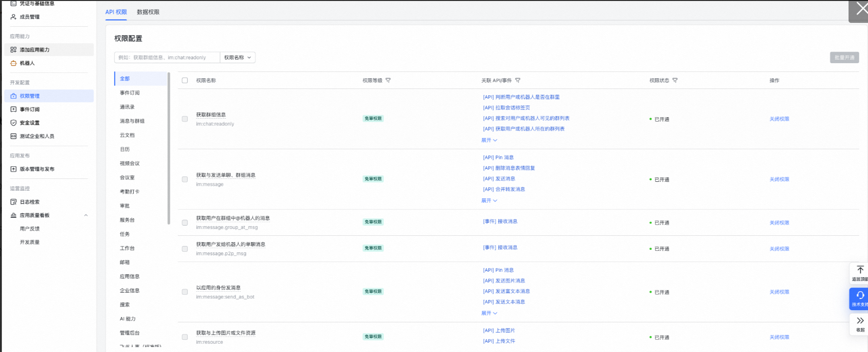868x352 pixels.
Task: Select the 通讯录 permission category
Action: pyautogui.click(x=127, y=107)
